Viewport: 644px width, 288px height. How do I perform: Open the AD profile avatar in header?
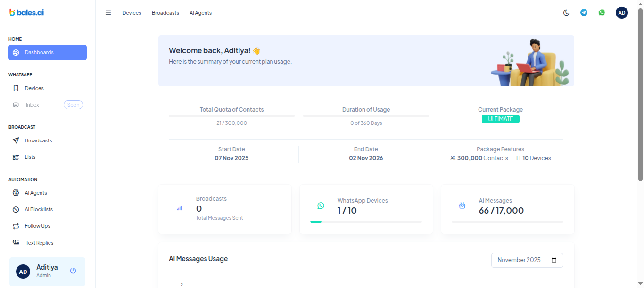point(622,13)
